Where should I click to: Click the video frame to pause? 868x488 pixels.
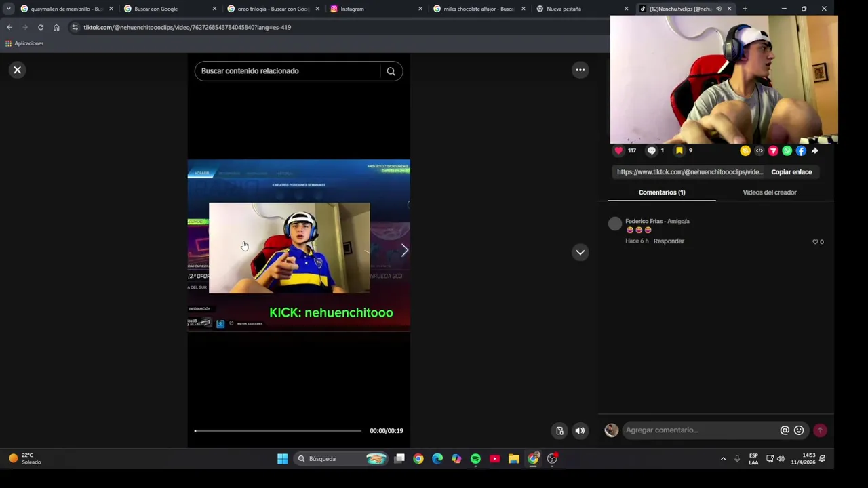click(x=298, y=245)
